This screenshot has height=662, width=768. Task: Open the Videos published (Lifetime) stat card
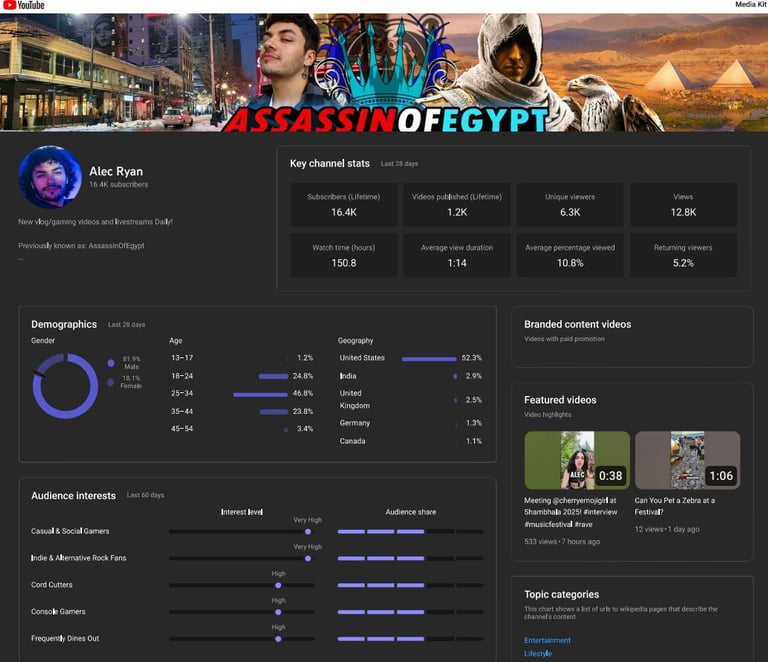pyautogui.click(x=457, y=205)
